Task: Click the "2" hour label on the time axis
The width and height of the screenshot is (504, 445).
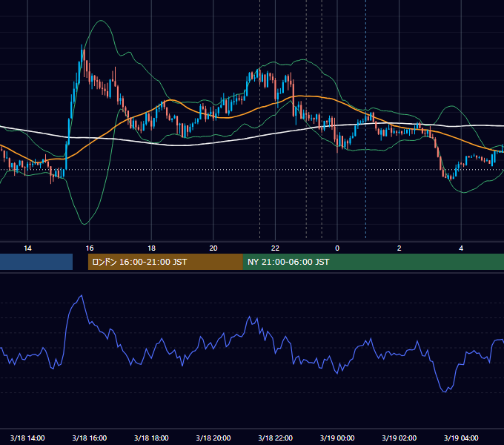Action: [x=399, y=248]
